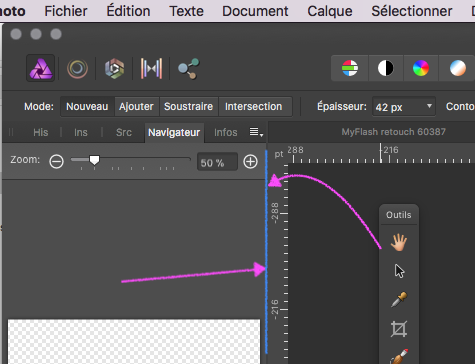Image resolution: width=475 pixels, height=364 pixels.
Task: Switch to the Photo persona
Action: pyautogui.click(x=41, y=68)
